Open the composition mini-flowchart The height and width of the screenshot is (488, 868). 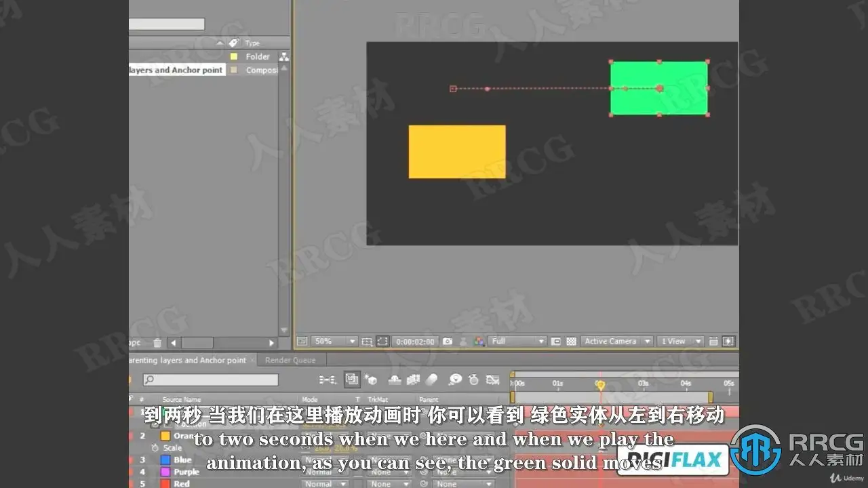pos(328,380)
